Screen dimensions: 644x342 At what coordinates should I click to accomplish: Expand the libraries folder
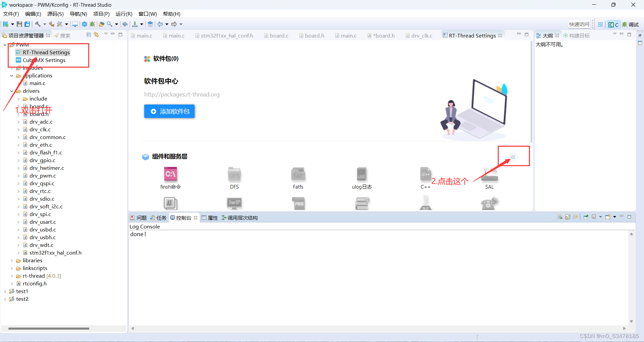point(12,261)
